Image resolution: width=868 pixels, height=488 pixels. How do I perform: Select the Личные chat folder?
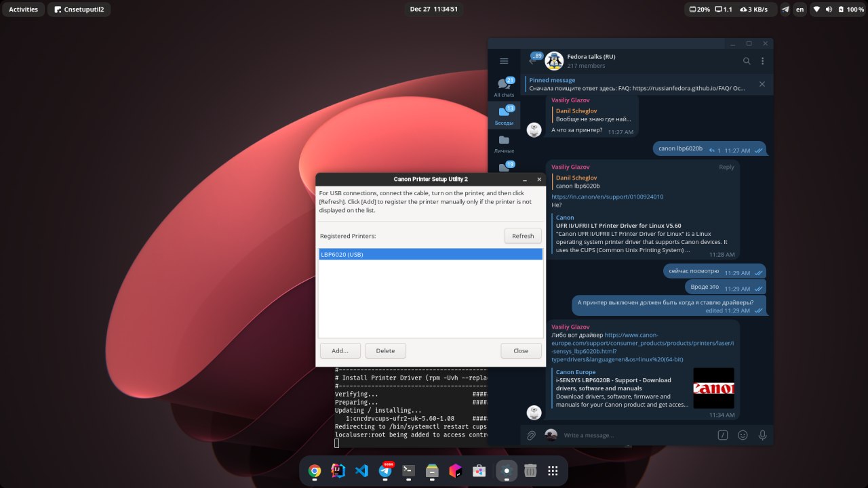(504, 144)
